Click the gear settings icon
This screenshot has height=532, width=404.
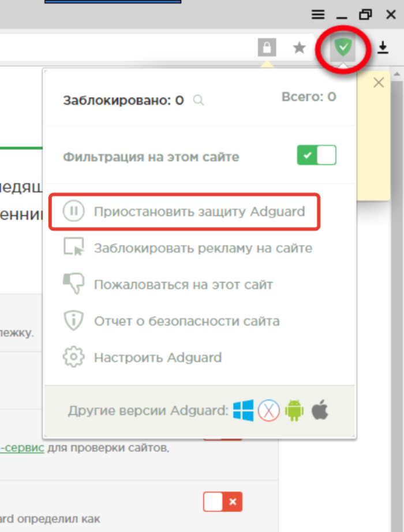pyautogui.click(x=73, y=356)
